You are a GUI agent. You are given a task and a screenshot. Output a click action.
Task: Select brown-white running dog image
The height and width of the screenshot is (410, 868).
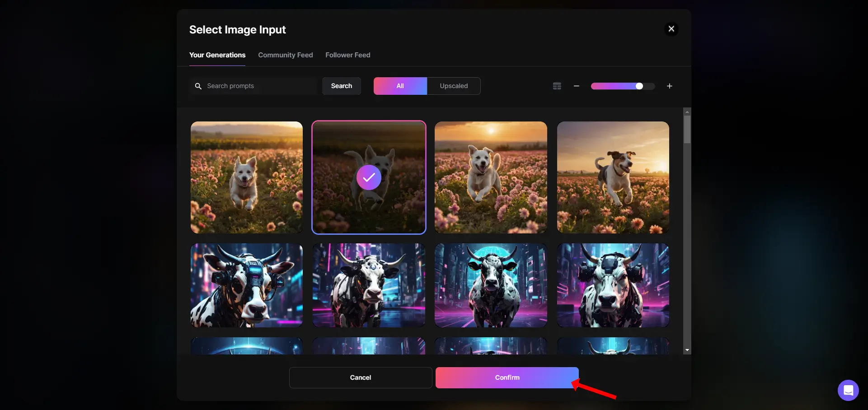[613, 177]
